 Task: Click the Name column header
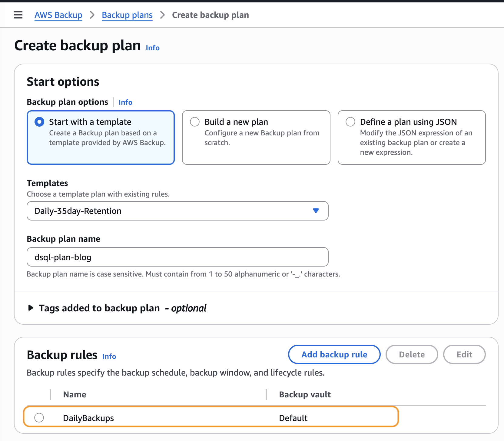(74, 394)
